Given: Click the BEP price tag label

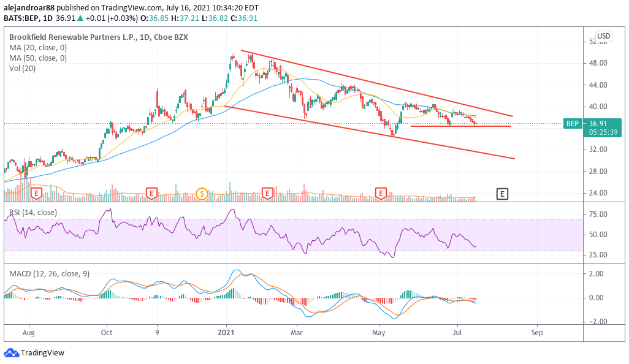Looking at the screenshot, I should coord(573,123).
